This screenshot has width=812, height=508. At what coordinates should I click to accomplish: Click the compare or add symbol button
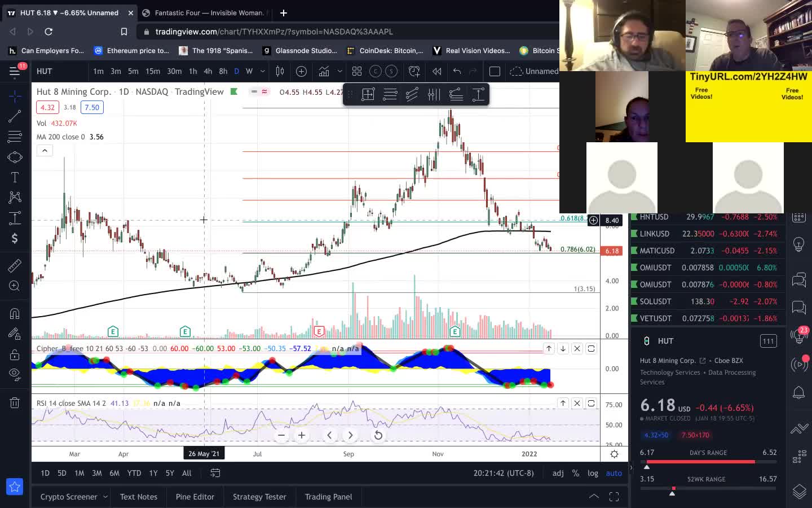coord(301,71)
